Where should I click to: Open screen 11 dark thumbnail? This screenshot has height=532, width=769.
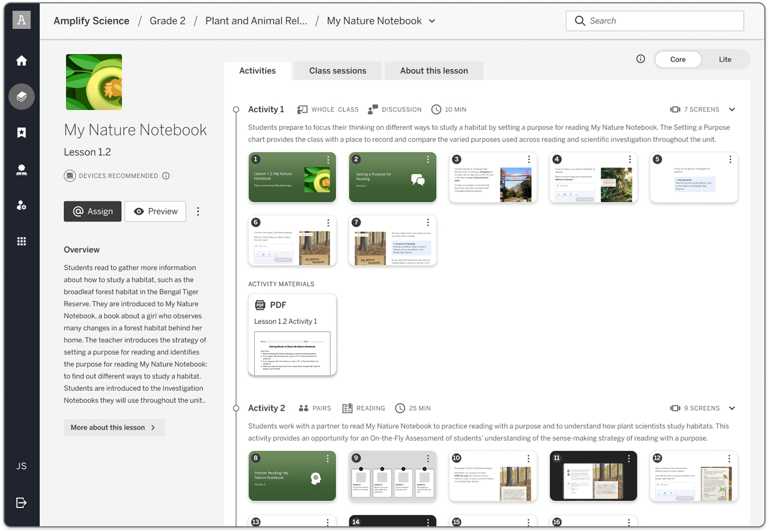point(594,476)
